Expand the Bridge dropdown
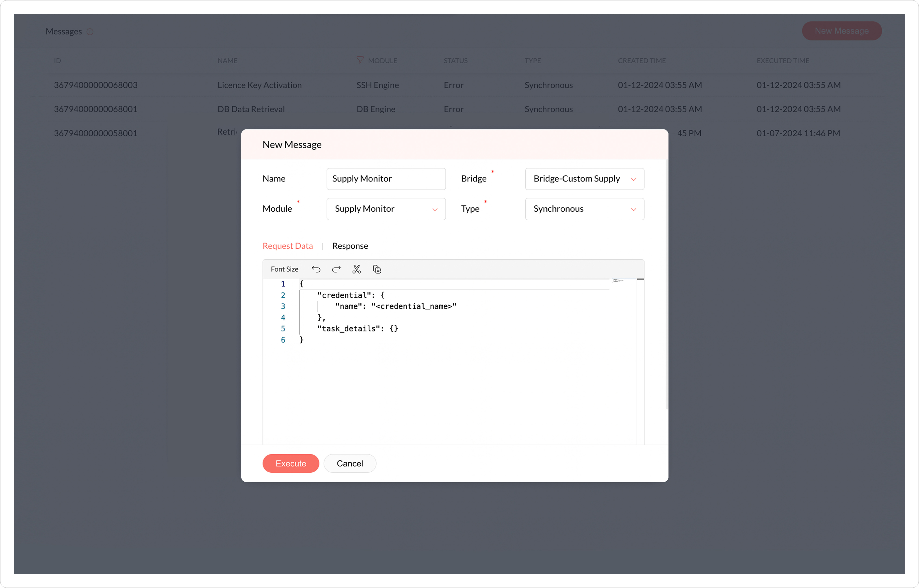The height and width of the screenshot is (588, 919). [x=584, y=179]
